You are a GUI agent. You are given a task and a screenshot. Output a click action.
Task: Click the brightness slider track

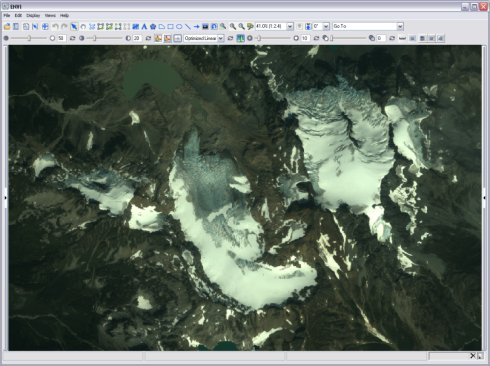(29, 38)
